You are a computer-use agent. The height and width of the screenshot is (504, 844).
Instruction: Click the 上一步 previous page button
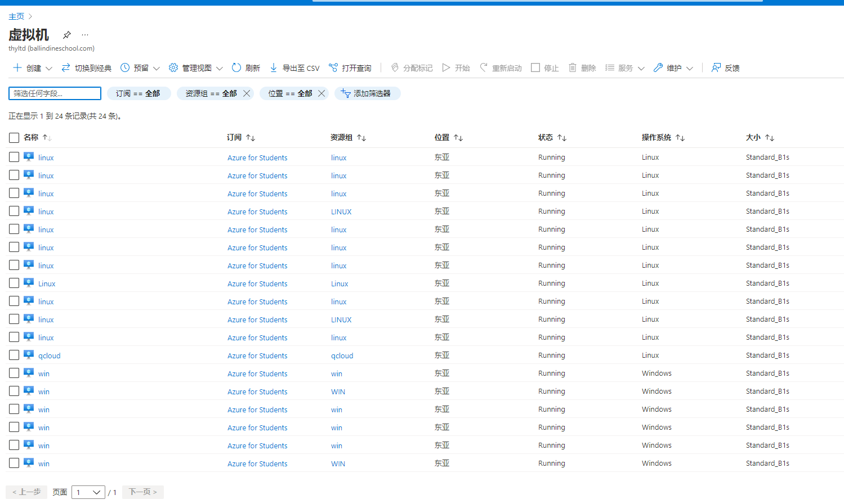click(x=26, y=492)
